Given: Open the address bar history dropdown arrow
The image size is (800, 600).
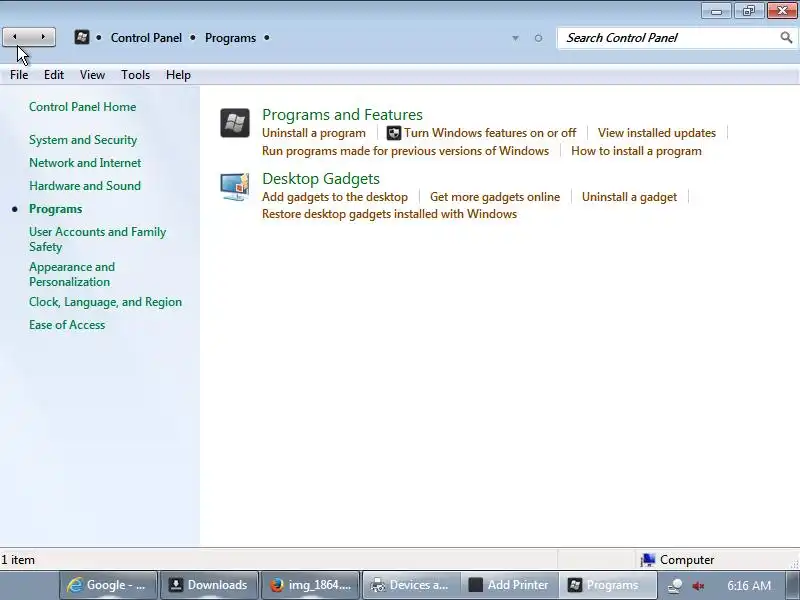Looking at the screenshot, I should (515, 38).
